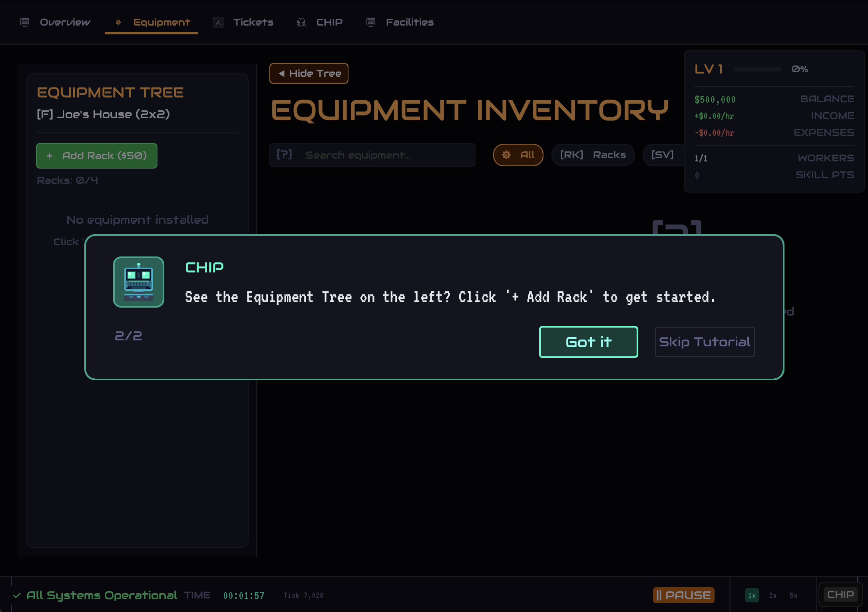Switch to the Facilities tab

click(409, 22)
